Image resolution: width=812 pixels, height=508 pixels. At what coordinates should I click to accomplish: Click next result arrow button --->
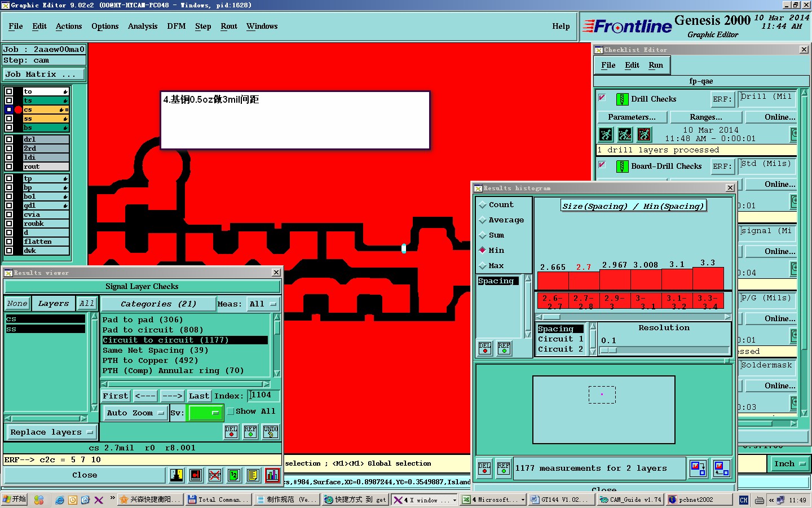[172, 396]
